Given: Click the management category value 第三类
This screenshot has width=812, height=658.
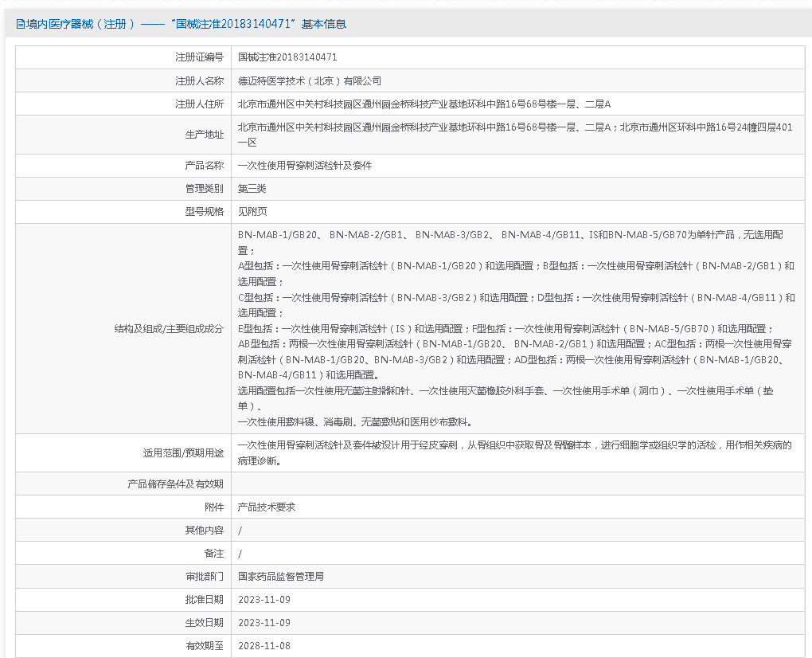Looking at the screenshot, I should [252, 189].
